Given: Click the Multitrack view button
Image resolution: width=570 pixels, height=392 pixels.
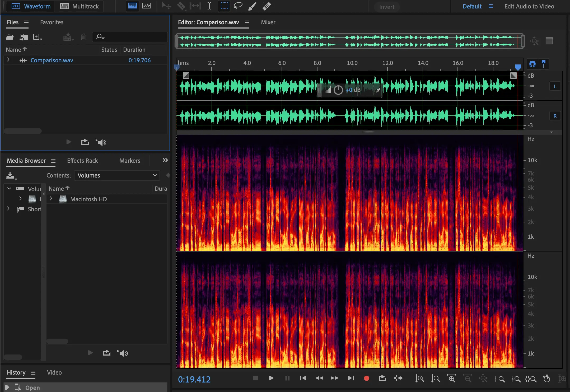Looking at the screenshot, I should [x=79, y=6].
